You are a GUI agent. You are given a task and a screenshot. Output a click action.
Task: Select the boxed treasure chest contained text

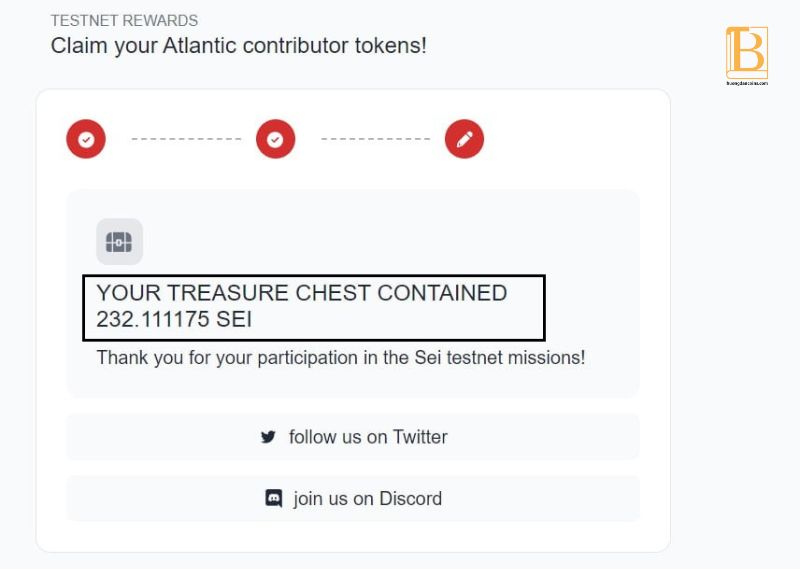pos(314,308)
